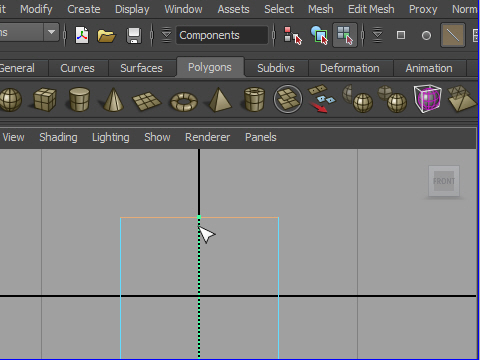Open the Assets menu

pyautogui.click(x=233, y=9)
